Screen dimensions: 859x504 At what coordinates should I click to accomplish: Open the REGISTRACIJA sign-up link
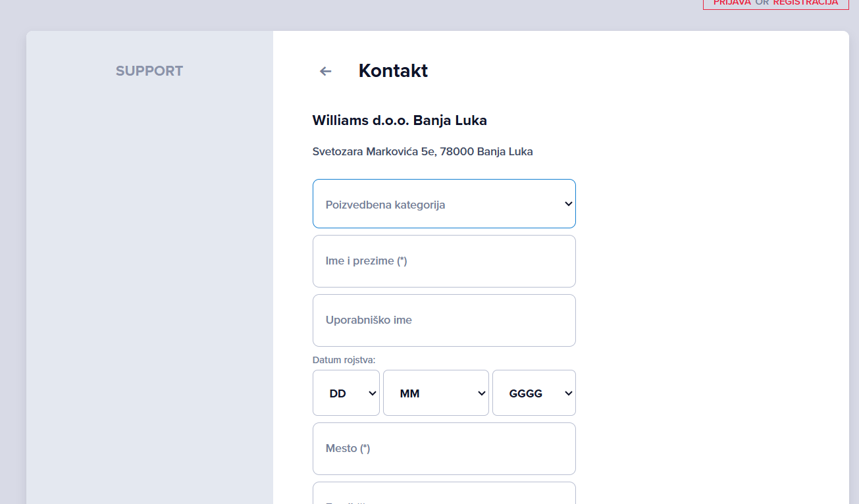805,3
